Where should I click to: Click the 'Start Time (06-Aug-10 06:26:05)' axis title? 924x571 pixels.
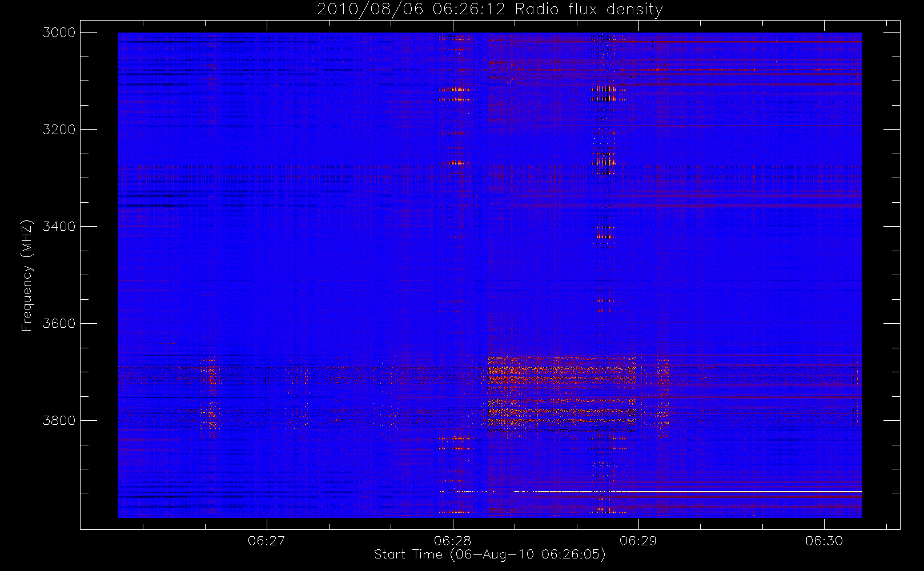tap(490, 554)
